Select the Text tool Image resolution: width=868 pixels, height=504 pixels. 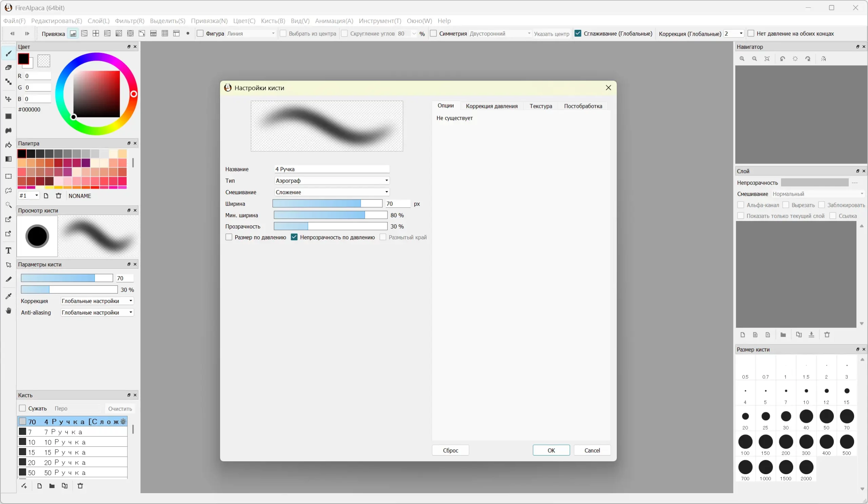[8, 250]
